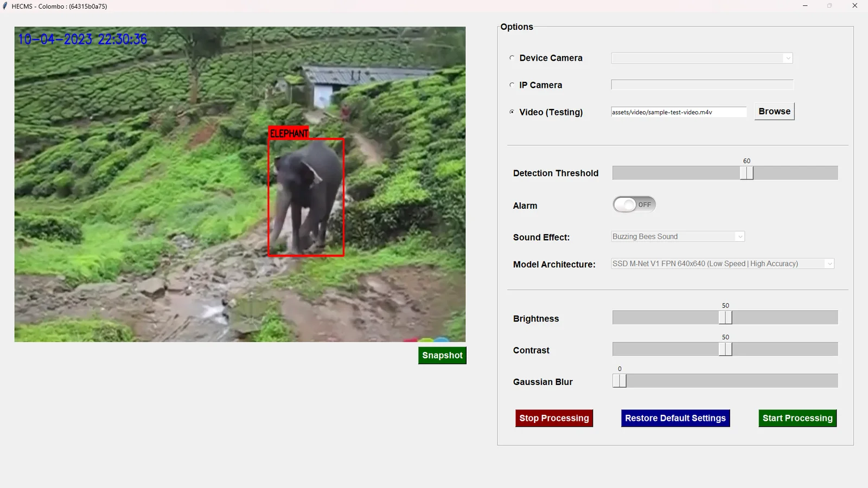
Task: Click the video file path field
Action: coord(678,112)
